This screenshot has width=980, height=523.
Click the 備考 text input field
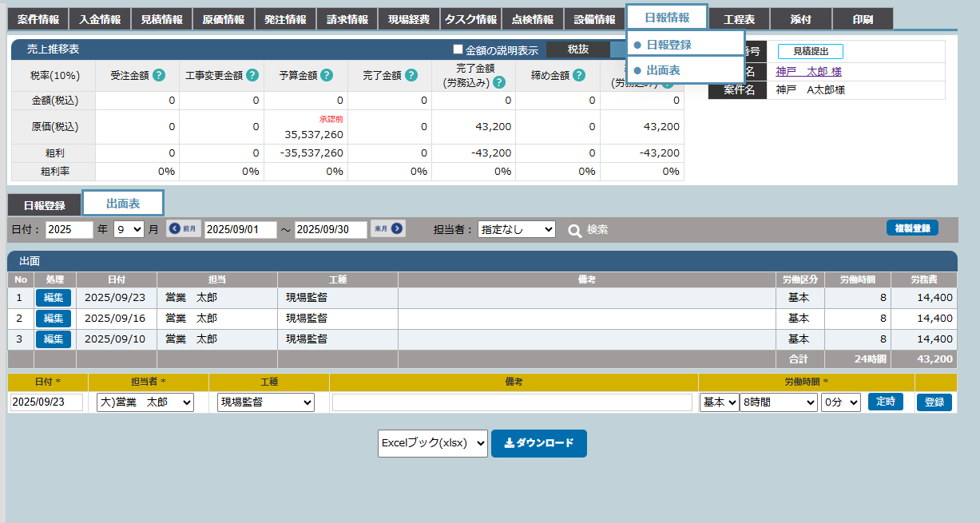pos(512,402)
